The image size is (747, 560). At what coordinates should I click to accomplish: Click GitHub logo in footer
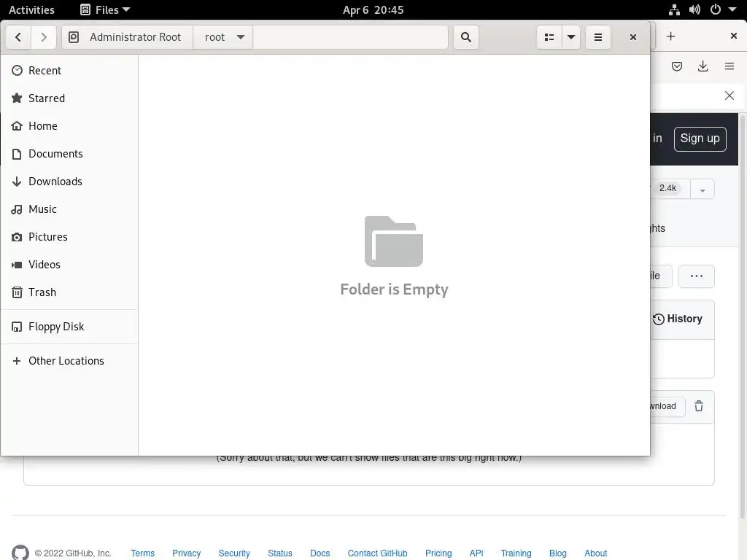pyautogui.click(x=20, y=553)
